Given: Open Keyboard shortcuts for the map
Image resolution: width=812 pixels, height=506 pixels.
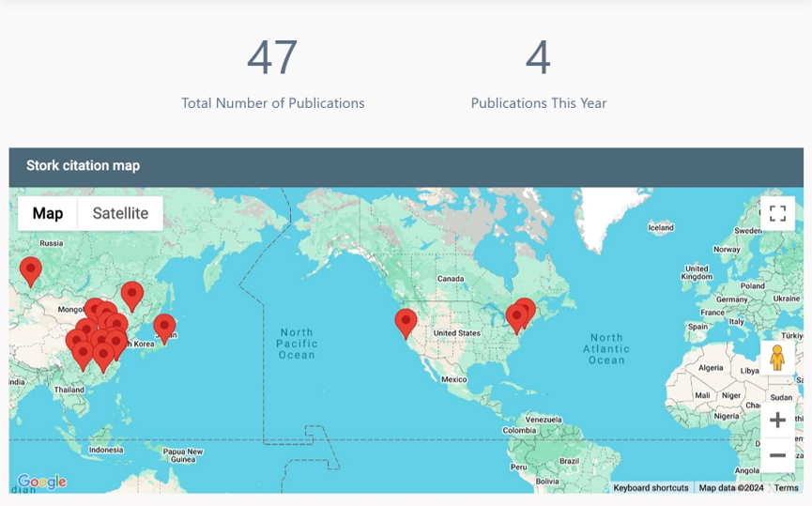Looking at the screenshot, I should tap(651, 488).
